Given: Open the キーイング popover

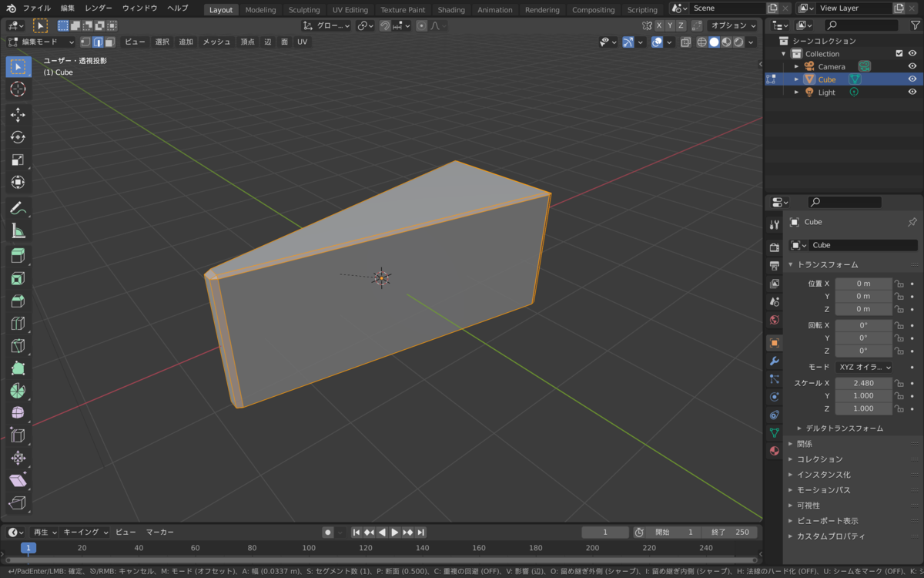Looking at the screenshot, I should click(85, 532).
